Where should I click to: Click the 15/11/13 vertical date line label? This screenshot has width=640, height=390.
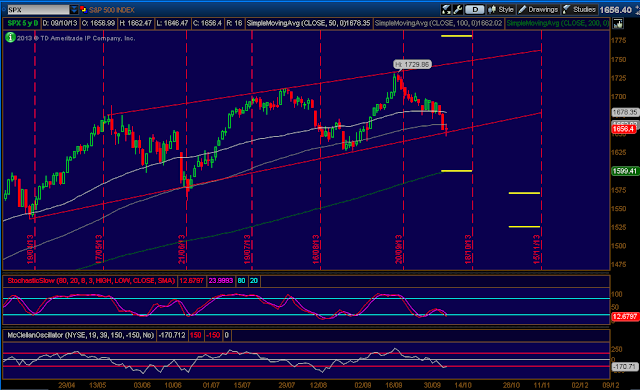[537, 249]
